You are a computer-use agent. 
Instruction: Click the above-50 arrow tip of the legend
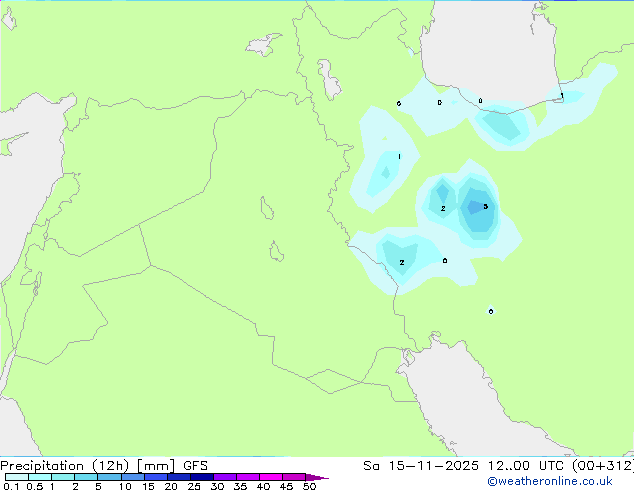tap(317, 477)
